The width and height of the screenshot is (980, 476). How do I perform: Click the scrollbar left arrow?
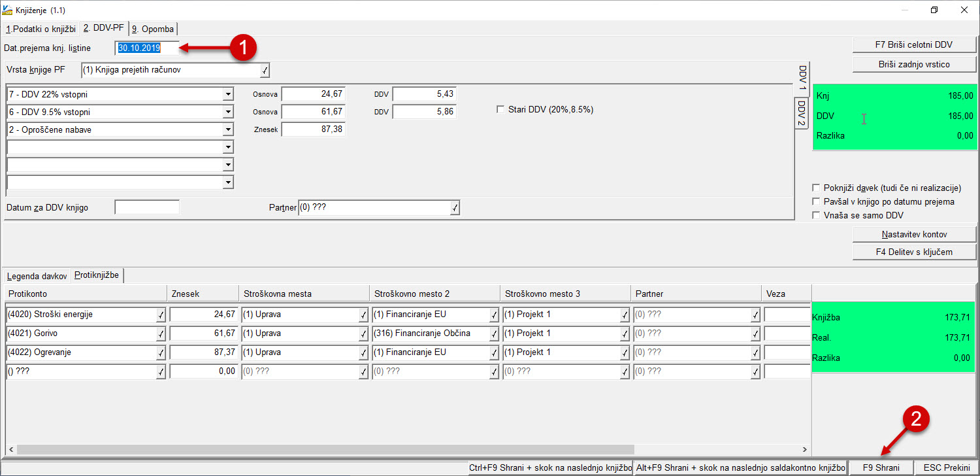[x=11, y=450]
